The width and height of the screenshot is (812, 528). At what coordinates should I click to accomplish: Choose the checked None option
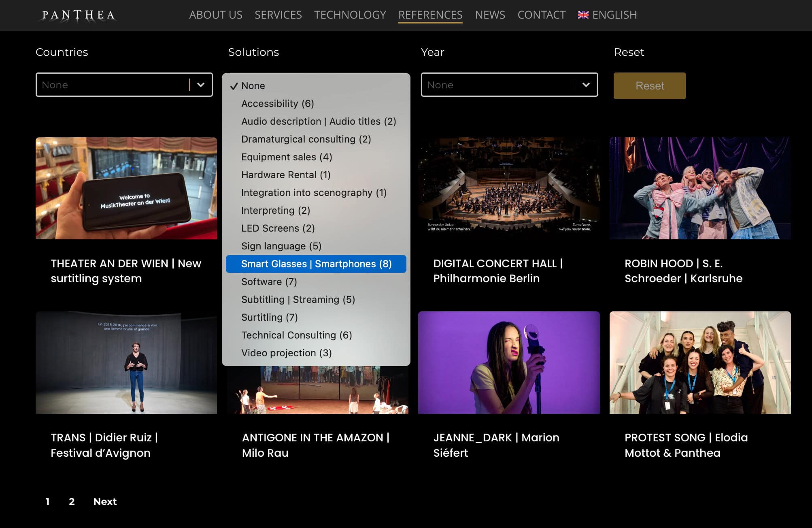[x=253, y=86]
